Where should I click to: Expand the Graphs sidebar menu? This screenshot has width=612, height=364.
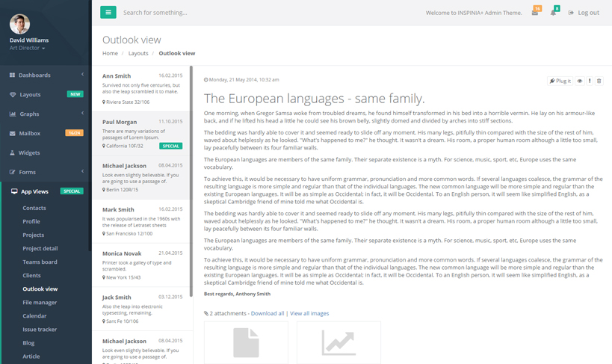coord(46,114)
